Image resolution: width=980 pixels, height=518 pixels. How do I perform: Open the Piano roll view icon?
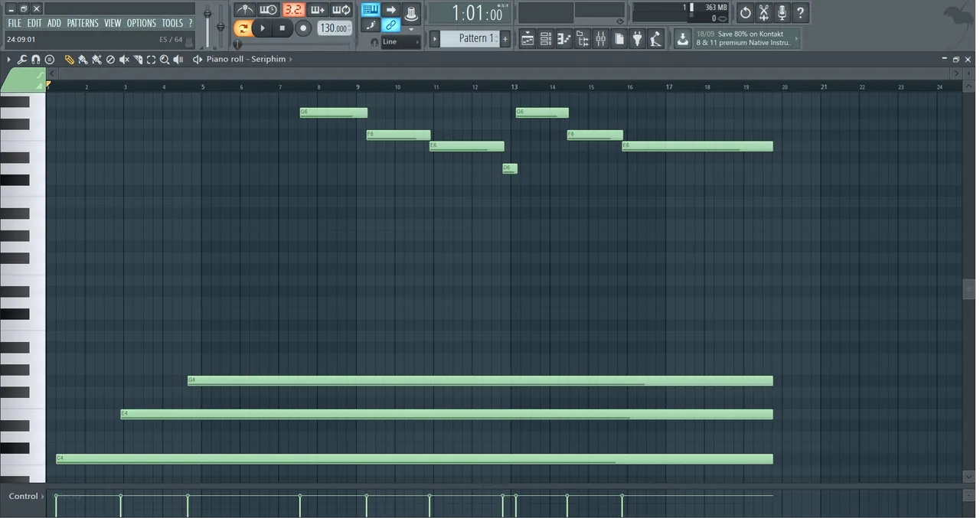click(564, 38)
